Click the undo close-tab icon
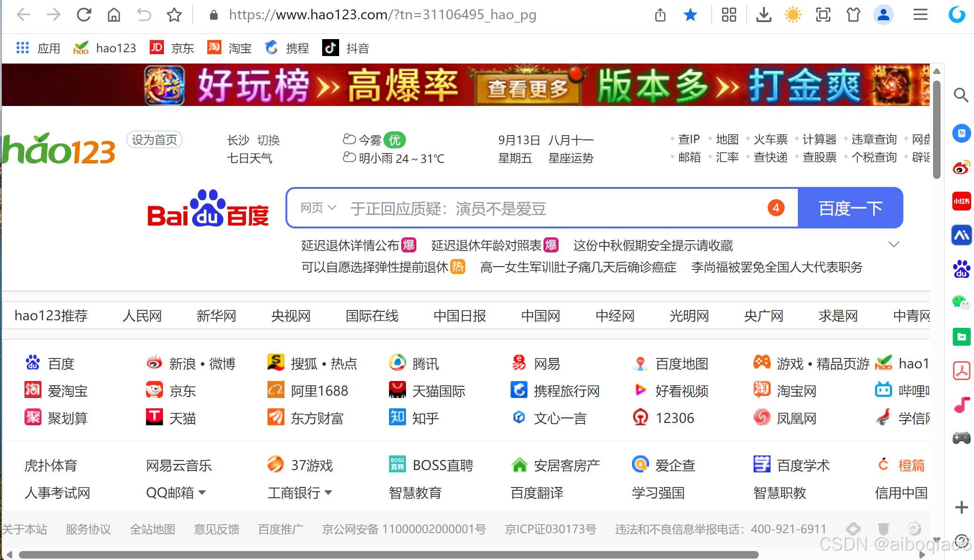 click(144, 15)
